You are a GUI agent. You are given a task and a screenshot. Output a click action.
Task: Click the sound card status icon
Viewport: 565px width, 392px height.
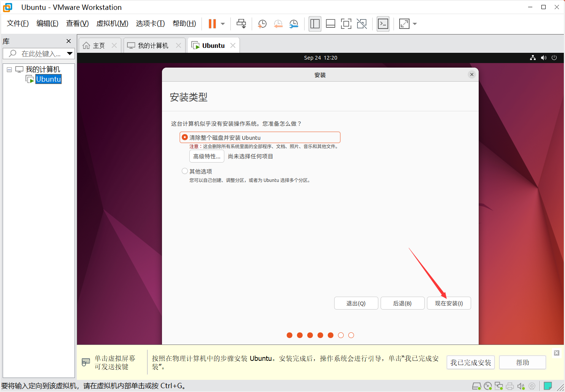click(x=521, y=386)
